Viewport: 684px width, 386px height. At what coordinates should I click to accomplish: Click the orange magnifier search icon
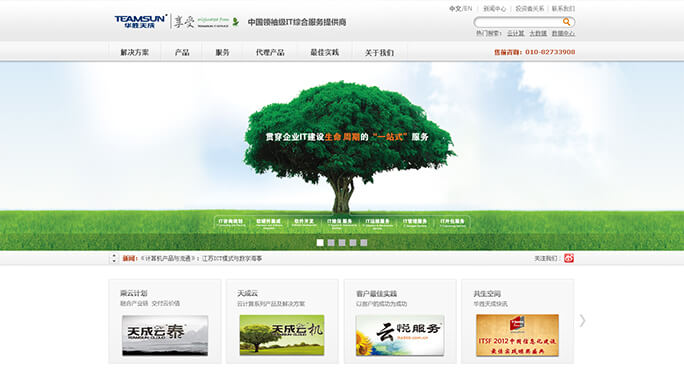pyautogui.click(x=566, y=21)
